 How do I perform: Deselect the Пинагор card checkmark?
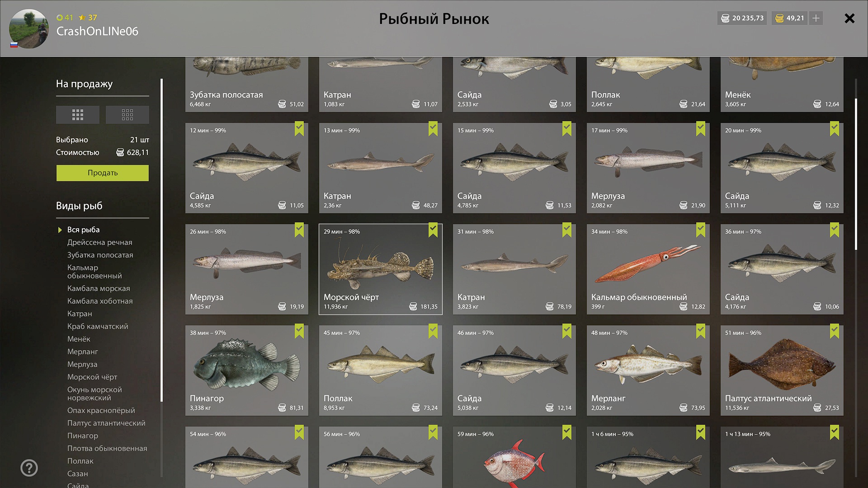point(299,332)
